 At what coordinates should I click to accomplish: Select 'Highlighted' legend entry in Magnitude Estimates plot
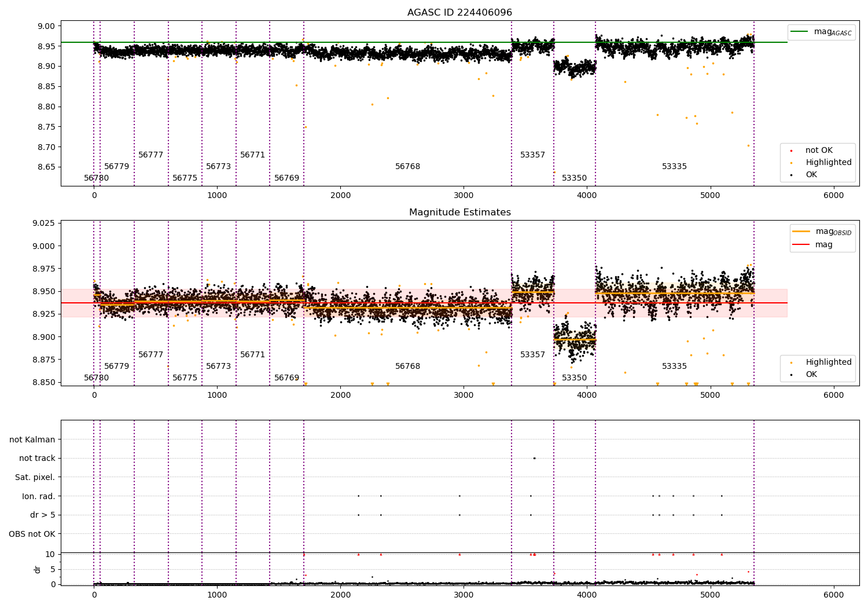829,362
